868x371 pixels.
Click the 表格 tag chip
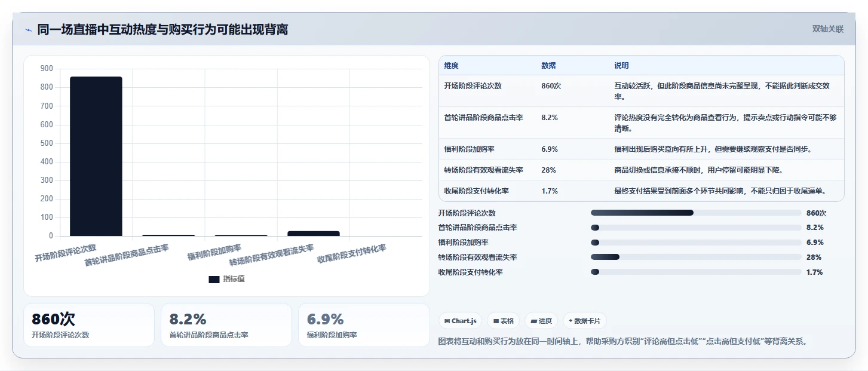(503, 321)
